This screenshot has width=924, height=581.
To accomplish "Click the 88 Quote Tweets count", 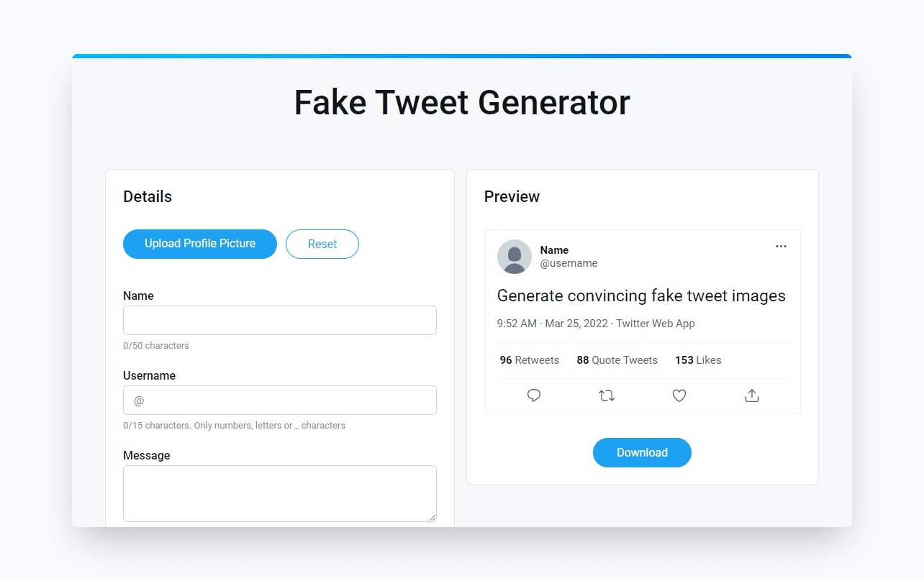I will click(x=617, y=360).
